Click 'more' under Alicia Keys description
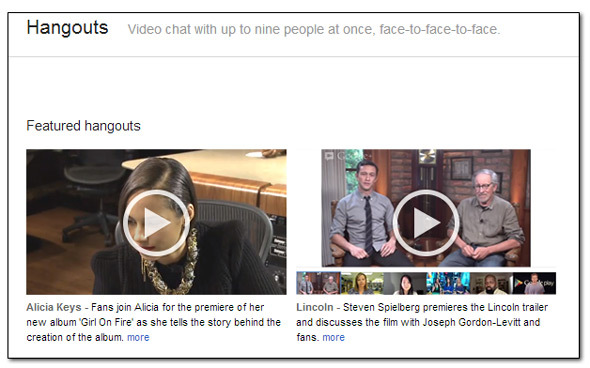This screenshot has height=368, width=590. (138, 338)
